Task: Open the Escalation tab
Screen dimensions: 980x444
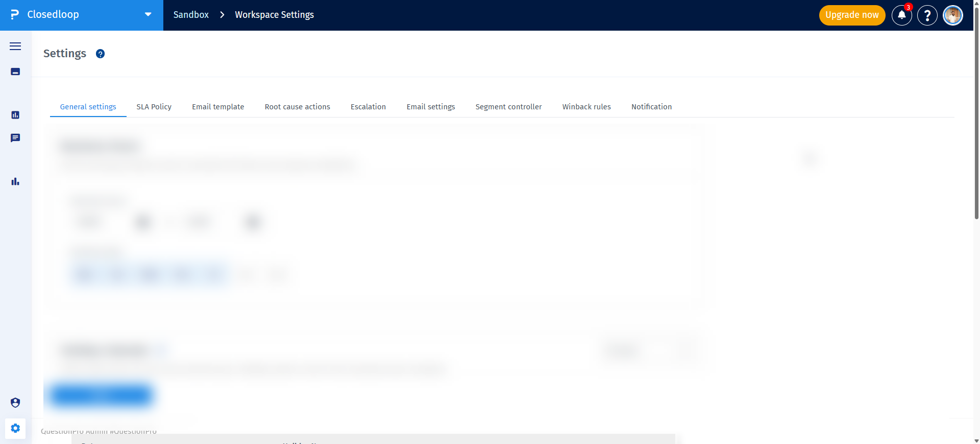Action: point(368,107)
